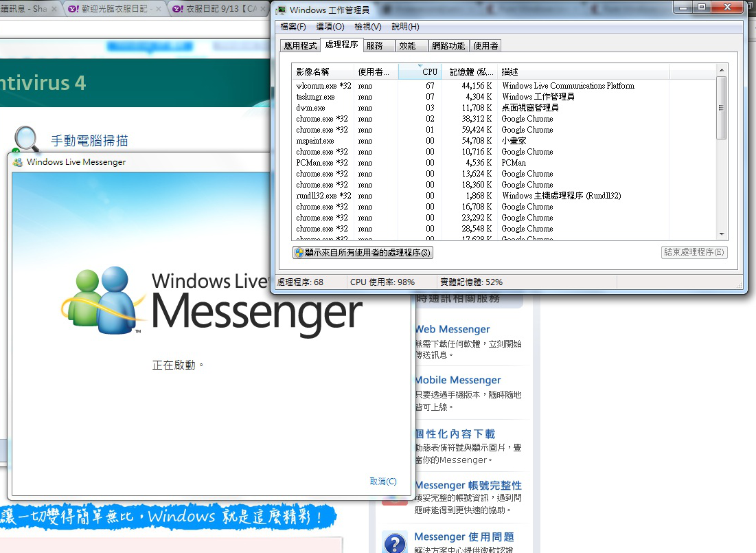Click Windows Live Communications Platform description
Viewport: 756px width, 553px height.
click(x=568, y=86)
